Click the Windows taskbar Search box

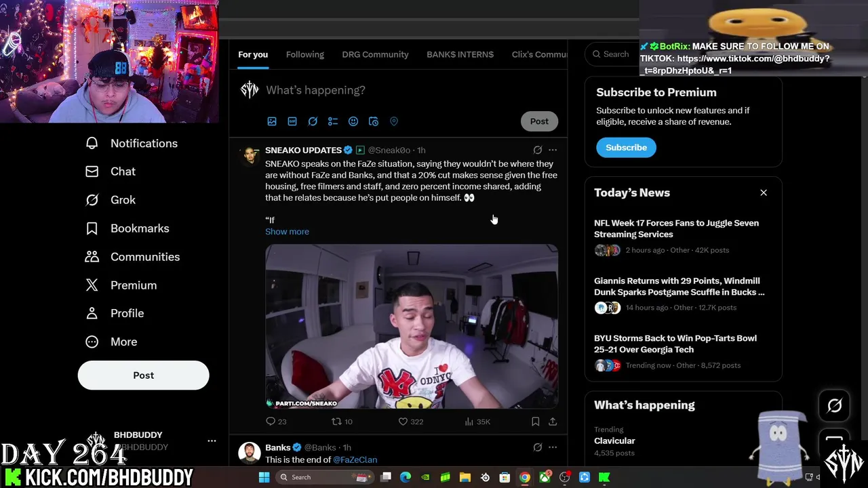[x=323, y=477]
